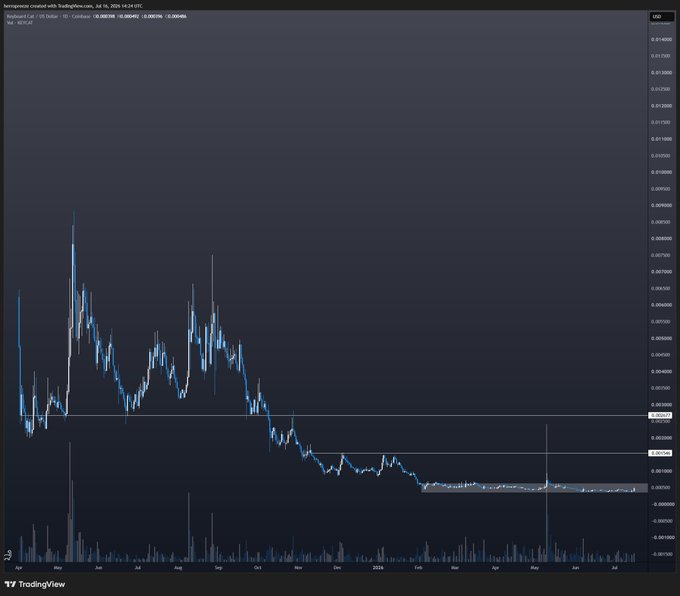The height and width of the screenshot is (596, 680).
Task: Click the 0.004000 price axis label
Action: pos(661,371)
